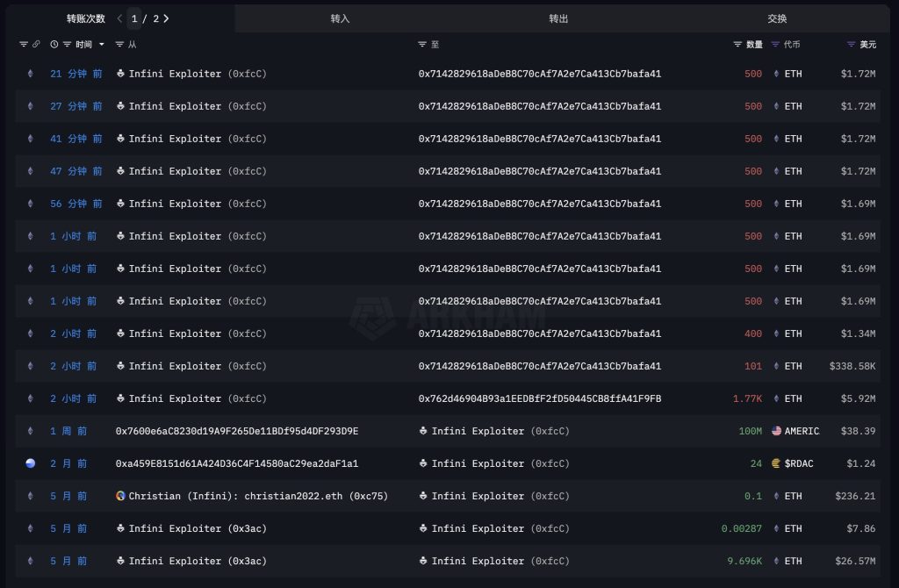Click the purple filter icon beside 代币 header

774,44
